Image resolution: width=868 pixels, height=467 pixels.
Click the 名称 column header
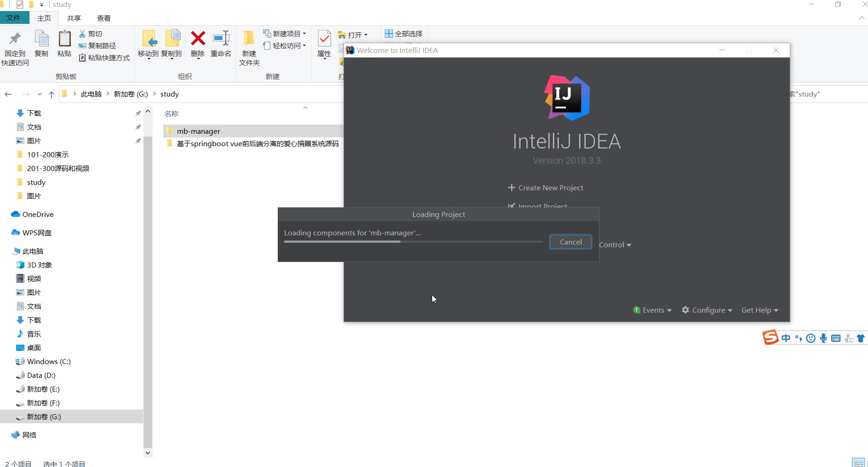pyautogui.click(x=171, y=114)
